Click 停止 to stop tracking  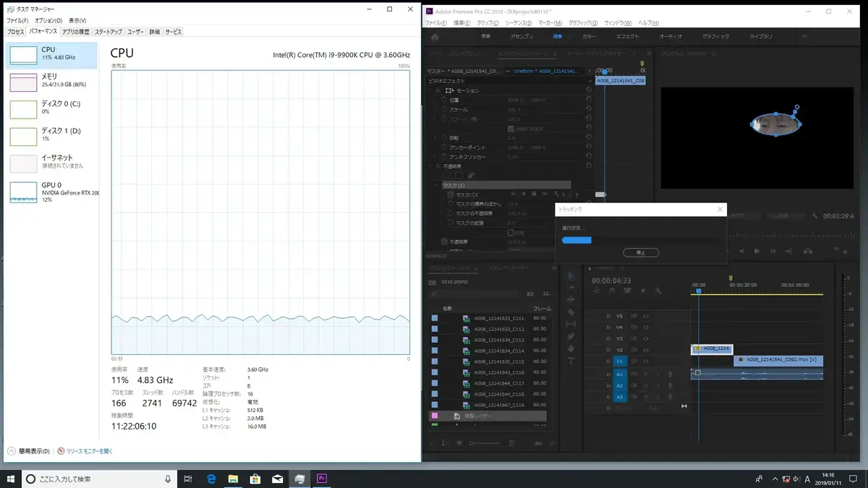point(642,252)
